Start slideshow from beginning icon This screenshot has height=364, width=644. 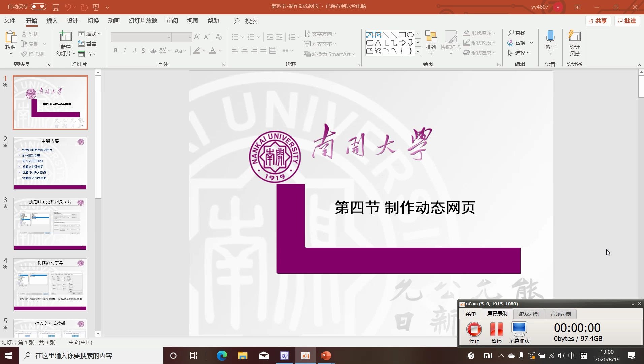click(96, 7)
